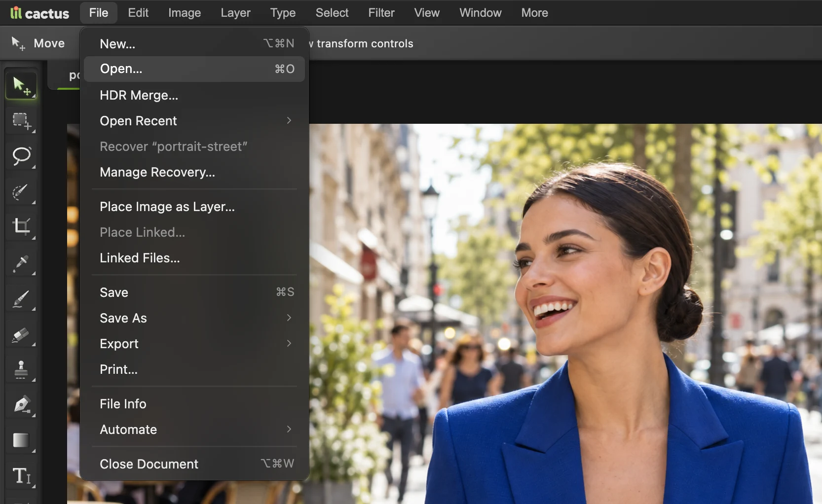This screenshot has height=504, width=822.
Task: Choose Place Image as Layer...
Action: point(194,207)
